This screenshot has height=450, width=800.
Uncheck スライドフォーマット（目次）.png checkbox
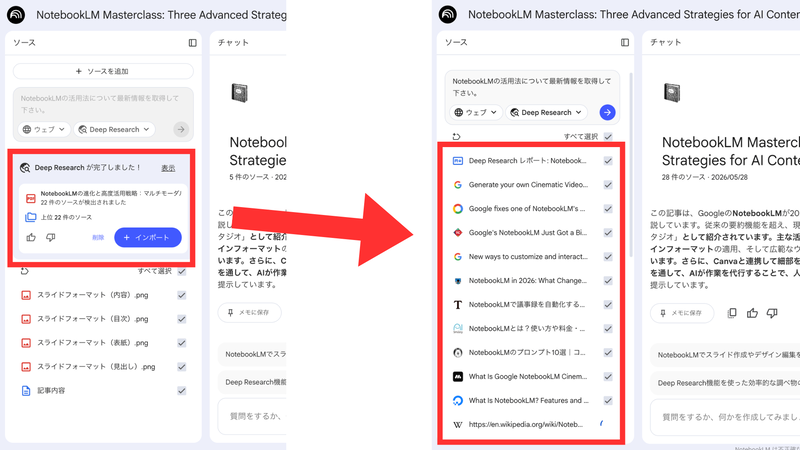(x=182, y=319)
